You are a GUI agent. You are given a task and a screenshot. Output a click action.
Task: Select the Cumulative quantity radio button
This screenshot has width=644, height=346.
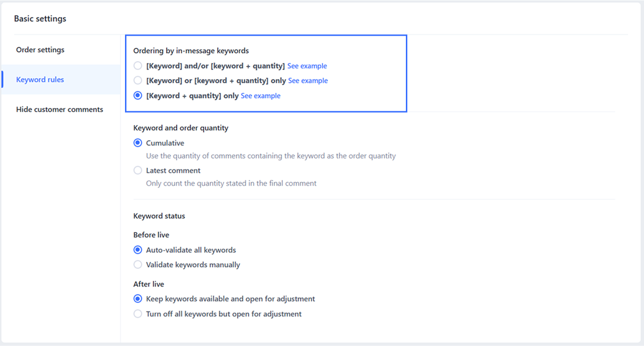point(138,143)
